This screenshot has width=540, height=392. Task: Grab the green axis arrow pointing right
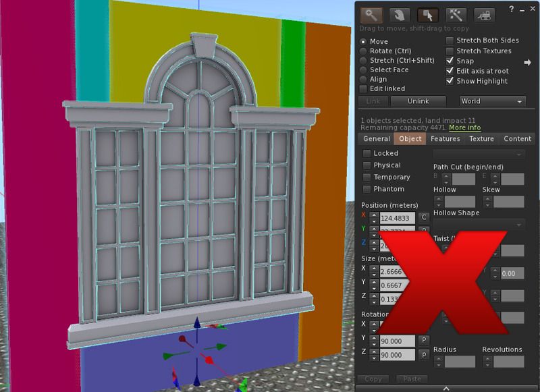pyautogui.click(x=221, y=347)
